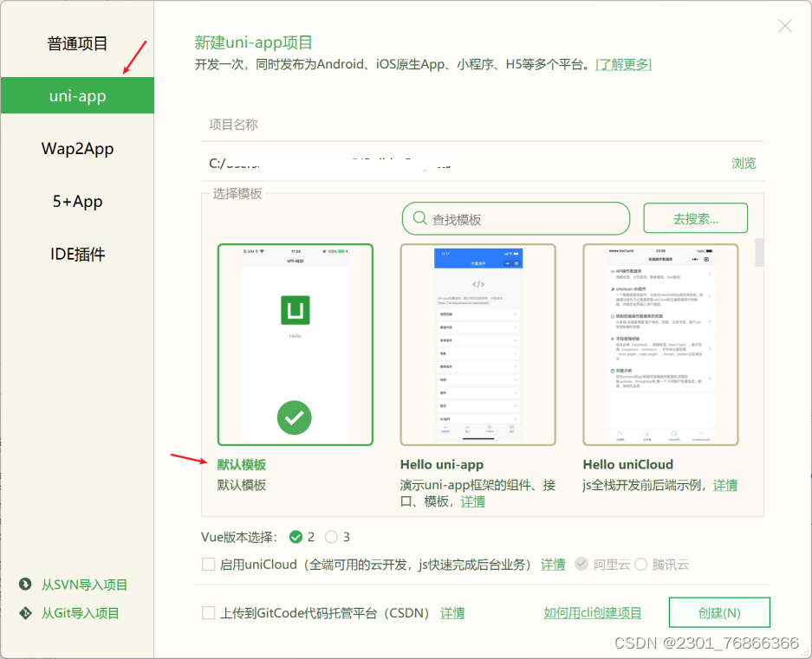Viewport: 812px width, 659px height.
Task: Select the Hello uni-app template thumbnail
Action: tap(478, 344)
